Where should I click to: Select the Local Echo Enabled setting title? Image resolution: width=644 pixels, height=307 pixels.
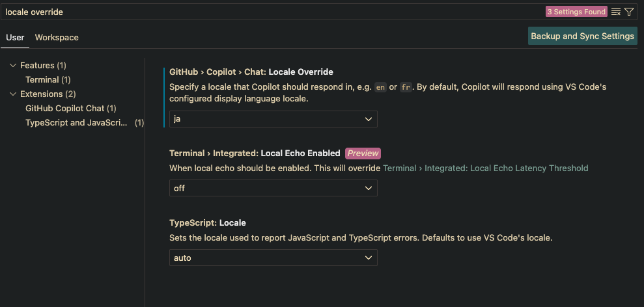click(x=255, y=153)
